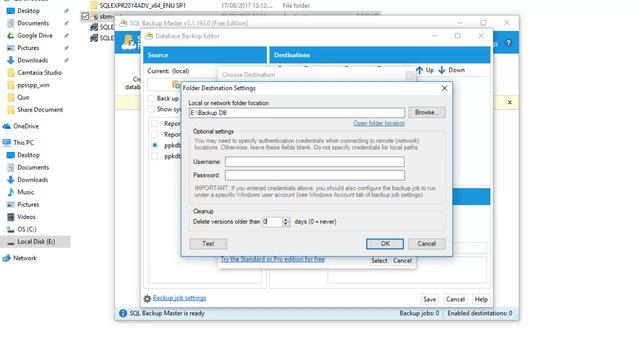This screenshot has width=640, height=360.
Task: Select Local Disk (E:)
Action: pyautogui.click(x=36, y=242)
